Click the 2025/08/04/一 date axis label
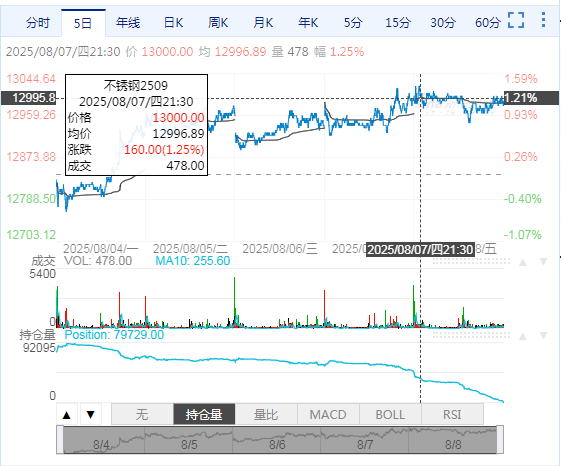 (x=101, y=248)
